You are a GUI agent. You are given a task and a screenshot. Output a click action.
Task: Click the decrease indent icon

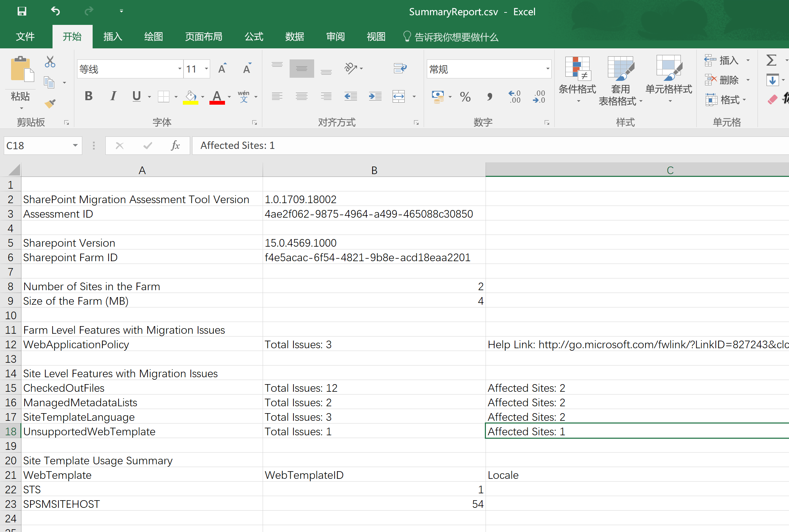[x=351, y=96]
